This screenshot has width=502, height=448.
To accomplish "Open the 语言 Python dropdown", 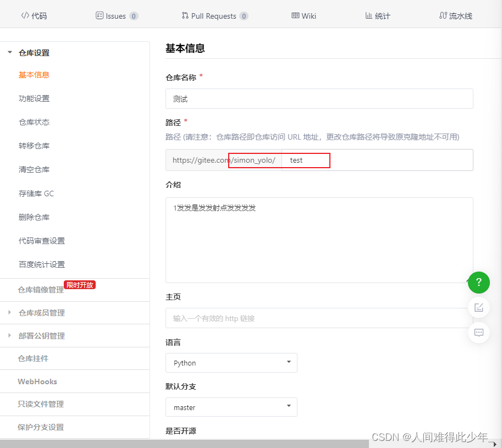I will pyautogui.click(x=231, y=363).
